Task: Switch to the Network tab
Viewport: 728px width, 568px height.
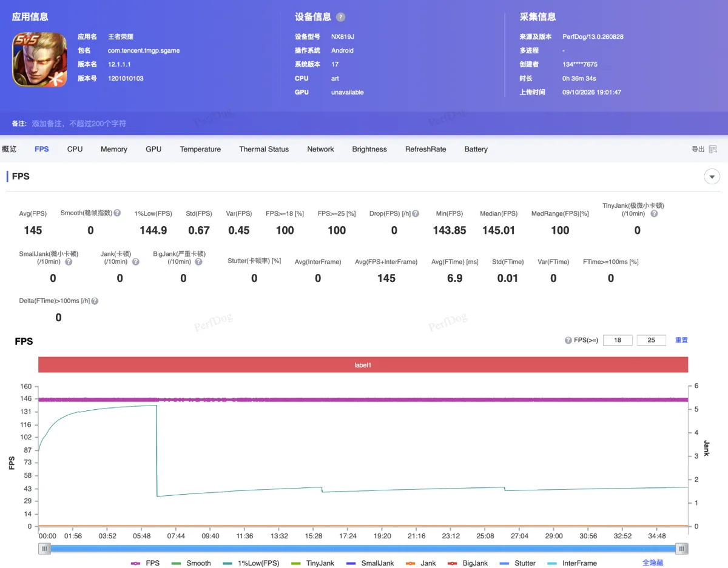Action: 321,149
